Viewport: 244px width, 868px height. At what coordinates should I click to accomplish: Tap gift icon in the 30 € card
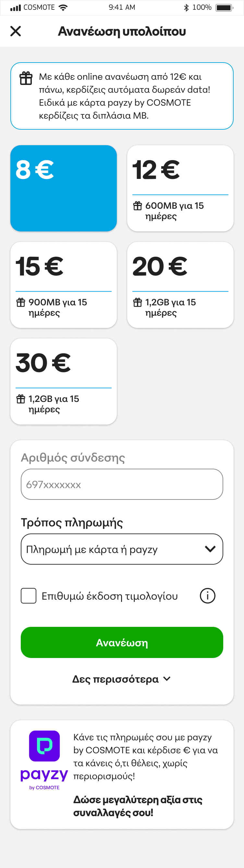21,399
